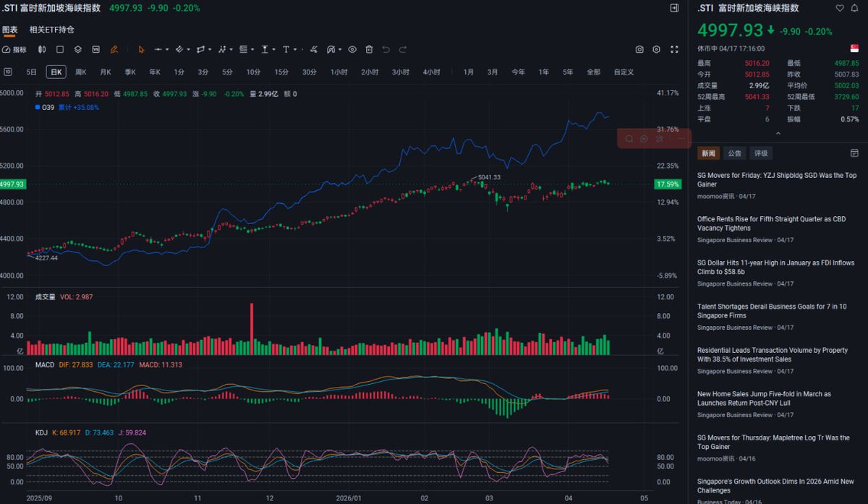
Task: Select the 5日 timeframe
Action: [32, 72]
